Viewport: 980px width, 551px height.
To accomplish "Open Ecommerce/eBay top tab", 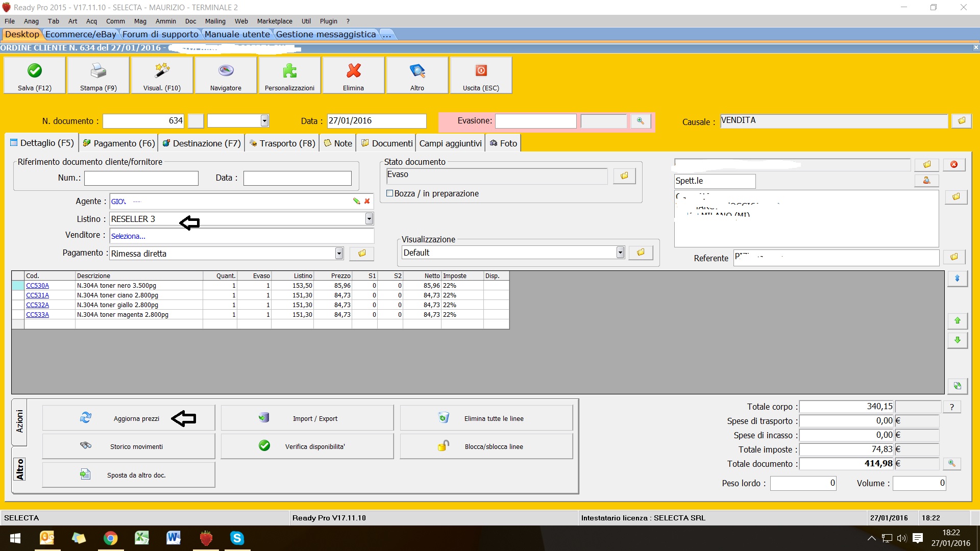I will click(x=81, y=34).
